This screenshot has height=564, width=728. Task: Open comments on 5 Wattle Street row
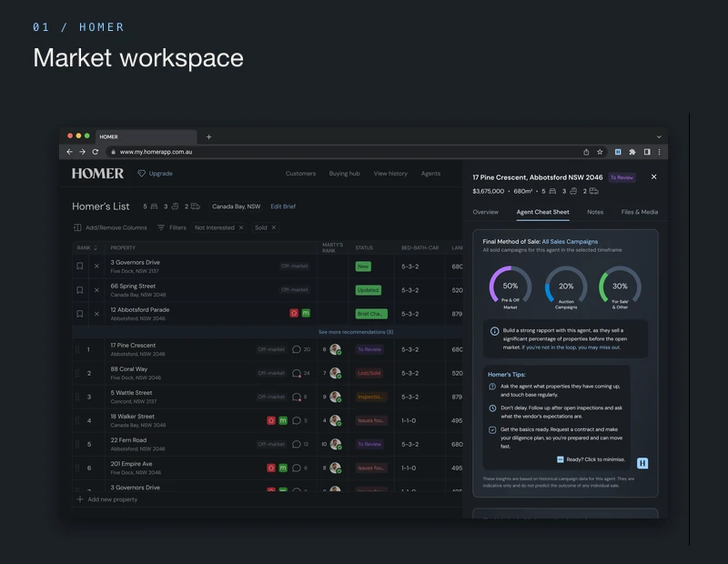[x=297, y=397]
